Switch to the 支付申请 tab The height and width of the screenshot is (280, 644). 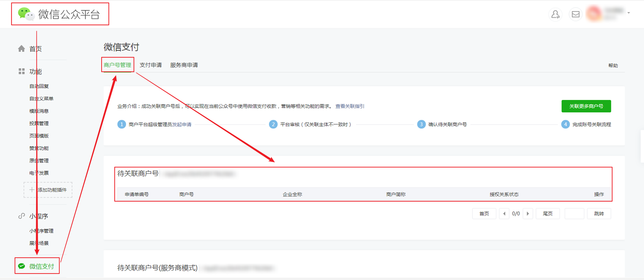pyautogui.click(x=150, y=65)
